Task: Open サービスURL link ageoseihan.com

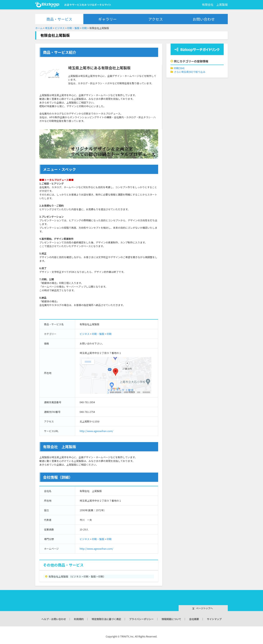Action: pyautogui.click(x=96, y=431)
